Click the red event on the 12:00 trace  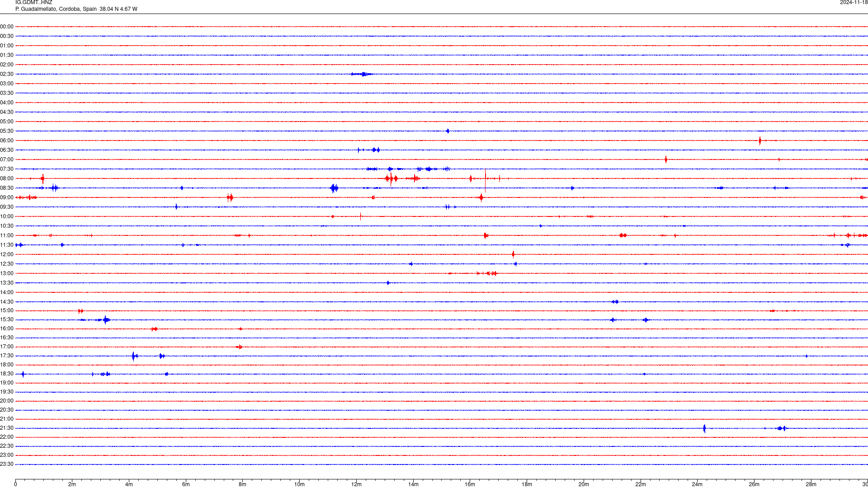point(513,254)
